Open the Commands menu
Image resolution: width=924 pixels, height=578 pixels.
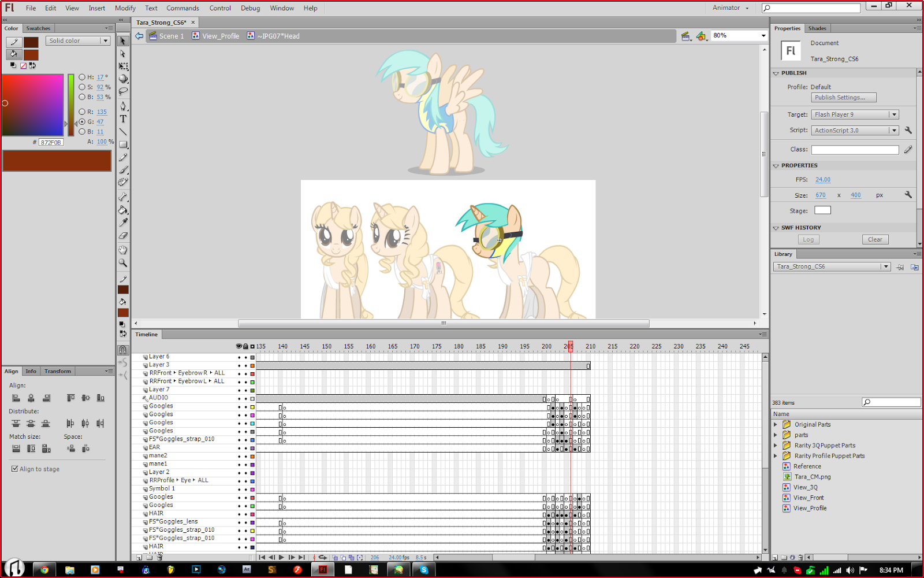(x=182, y=8)
